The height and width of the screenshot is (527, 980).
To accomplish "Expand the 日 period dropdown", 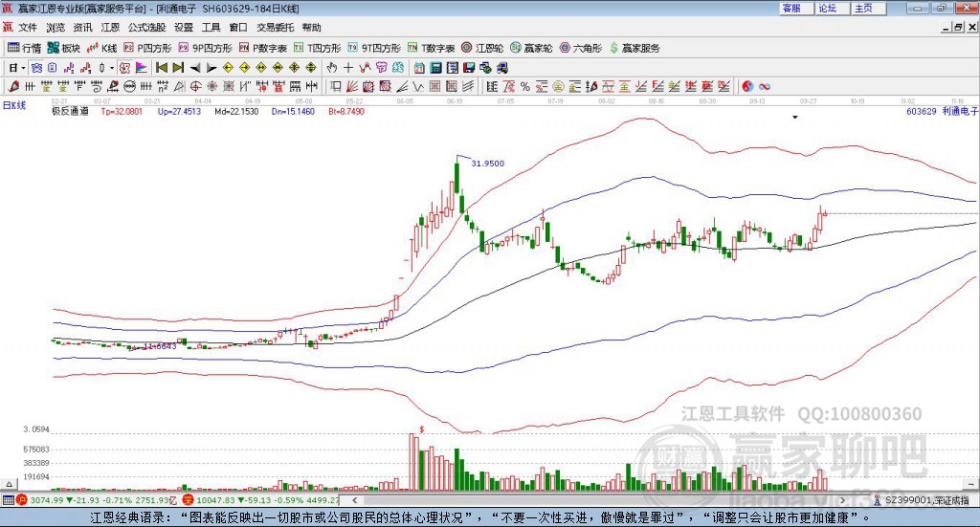I will pyautogui.click(x=23, y=68).
